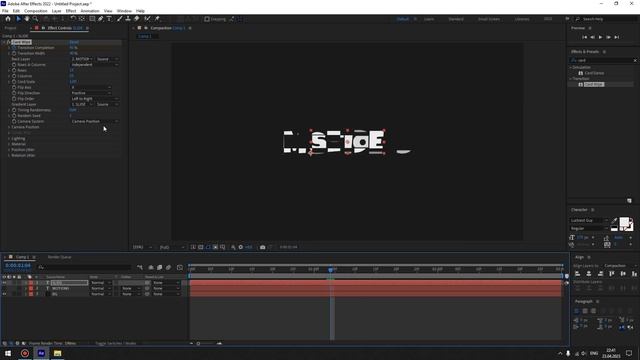Open the Composition menu
This screenshot has height=360, width=640.
pos(36,11)
